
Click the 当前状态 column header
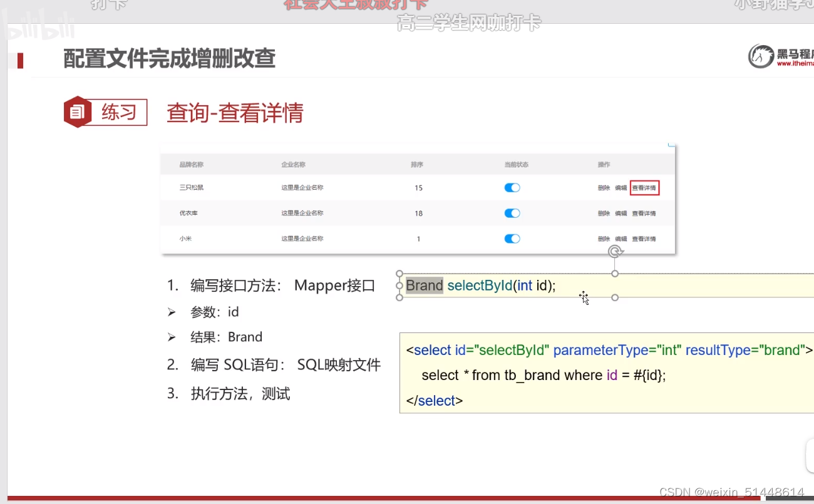516,165
